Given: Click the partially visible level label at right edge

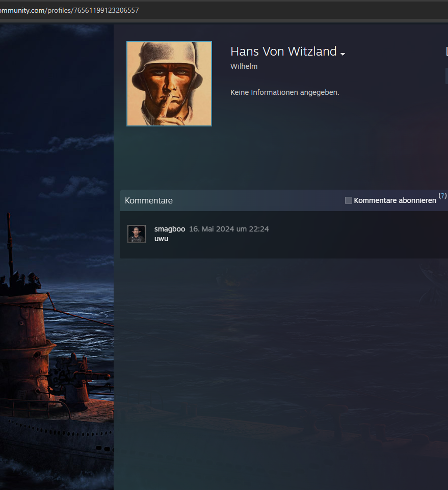Looking at the screenshot, I should 446,51.
